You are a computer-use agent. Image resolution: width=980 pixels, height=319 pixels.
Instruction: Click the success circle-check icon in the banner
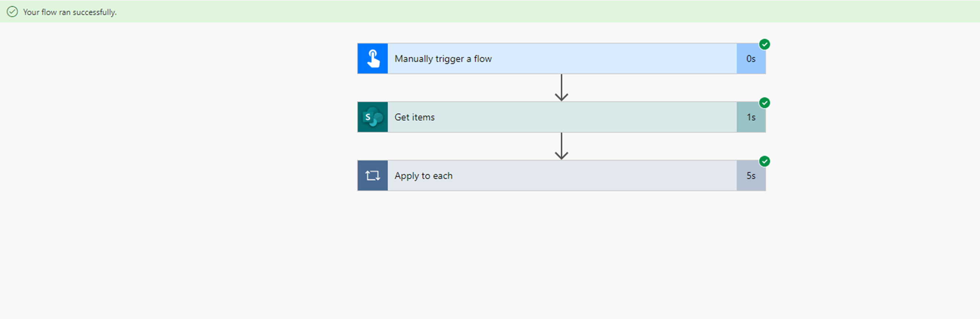pos(12,12)
